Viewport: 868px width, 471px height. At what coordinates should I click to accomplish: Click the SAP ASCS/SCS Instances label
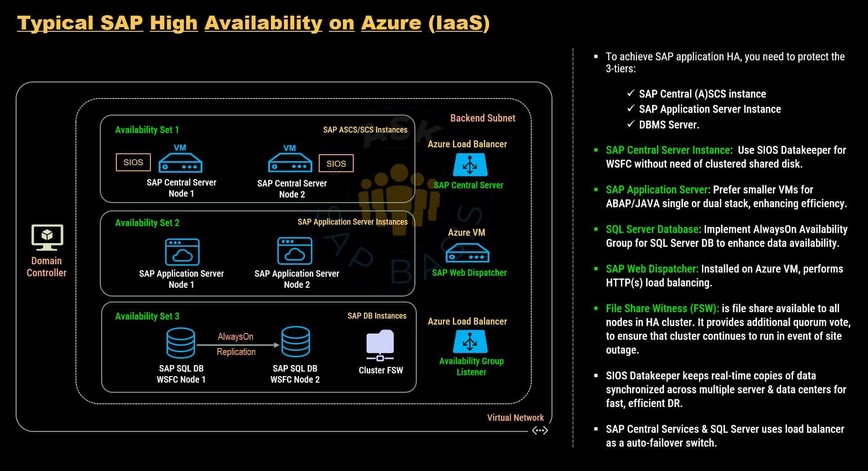(365, 130)
